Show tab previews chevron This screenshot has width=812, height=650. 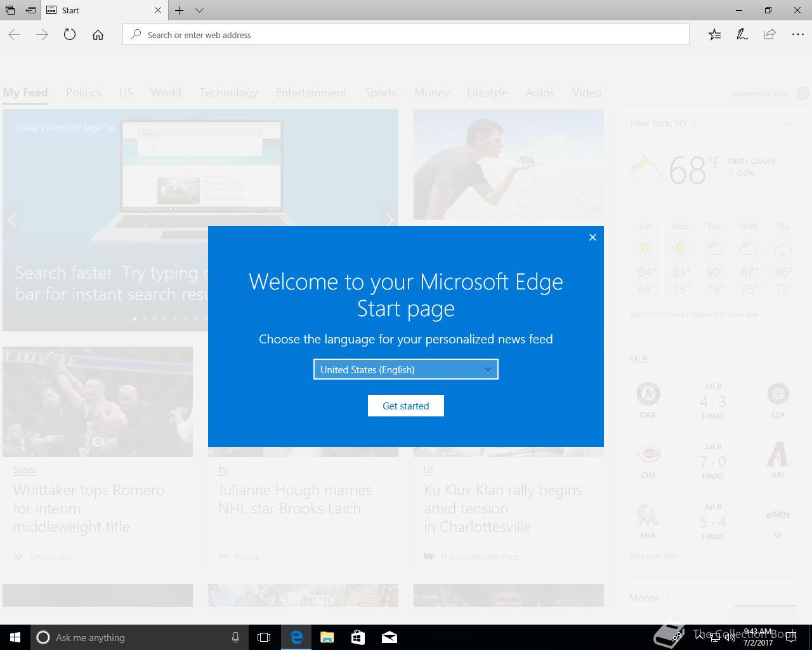199,10
